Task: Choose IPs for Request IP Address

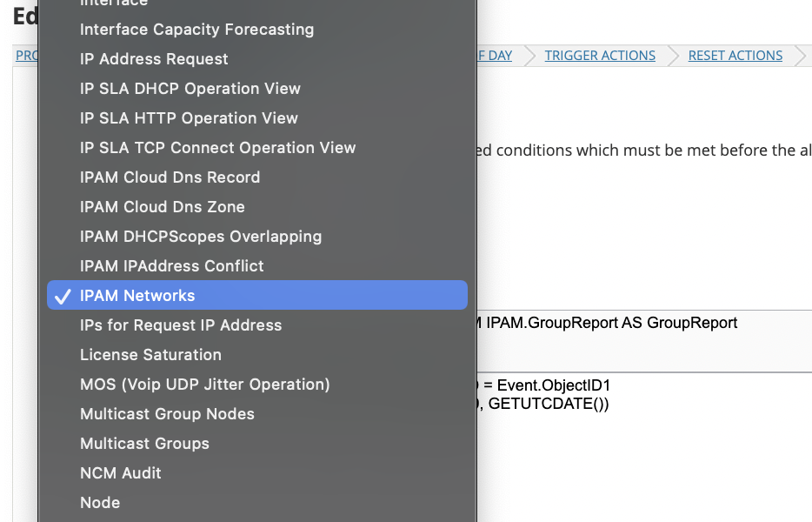Action: pos(181,325)
